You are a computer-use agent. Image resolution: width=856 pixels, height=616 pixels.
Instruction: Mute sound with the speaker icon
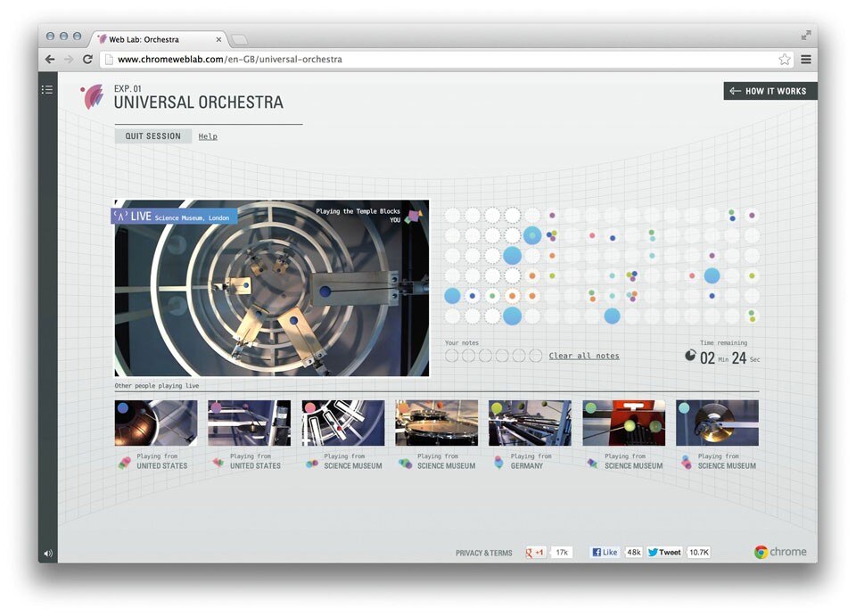click(48, 554)
